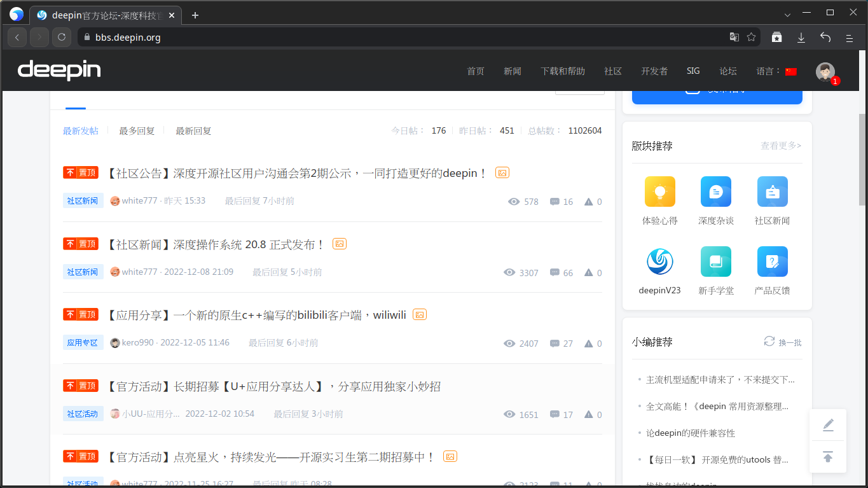868x488 pixels.
Task: Open the deepinV23 board icon
Action: (x=659, y=261)
